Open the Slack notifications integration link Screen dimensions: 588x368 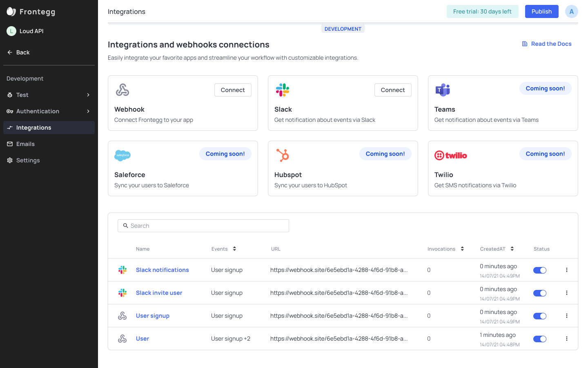click(x=163, y=270)
